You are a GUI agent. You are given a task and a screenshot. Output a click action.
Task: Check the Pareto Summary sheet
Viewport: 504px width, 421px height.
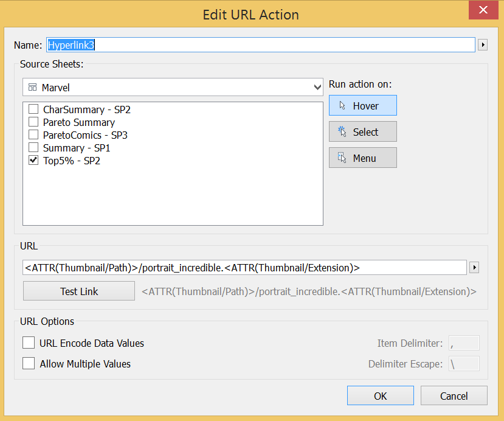click(33, 122)
